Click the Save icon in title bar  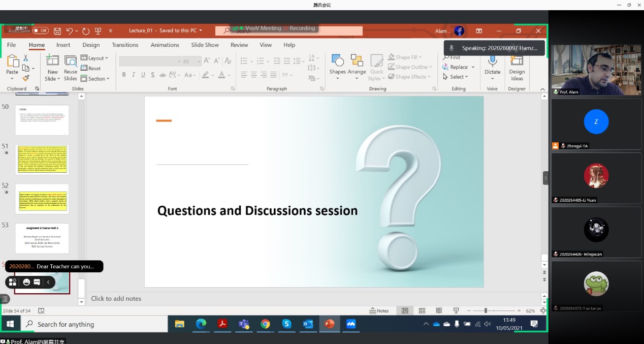[57, 31]
